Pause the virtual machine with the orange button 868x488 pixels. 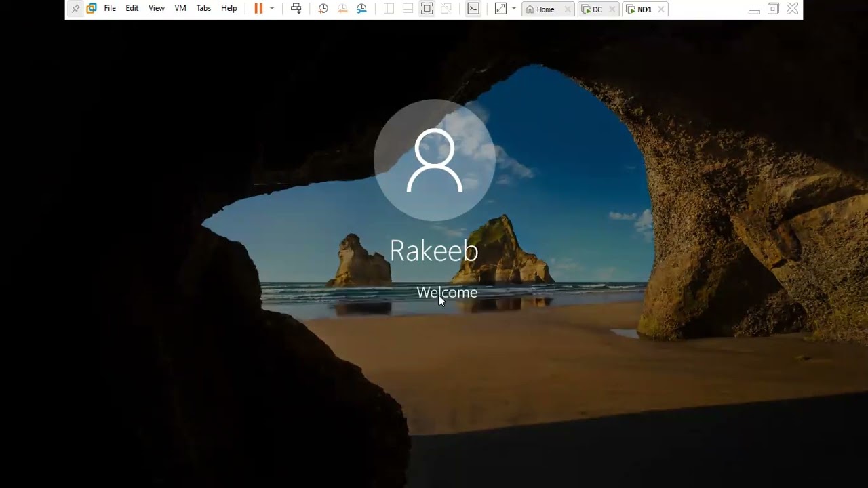[x=258, y=9]
